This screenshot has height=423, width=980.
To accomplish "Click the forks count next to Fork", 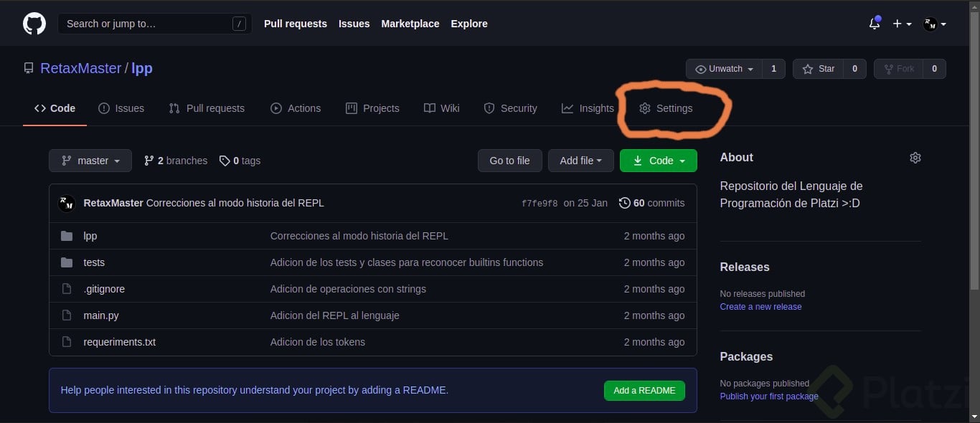I will 934,69.
